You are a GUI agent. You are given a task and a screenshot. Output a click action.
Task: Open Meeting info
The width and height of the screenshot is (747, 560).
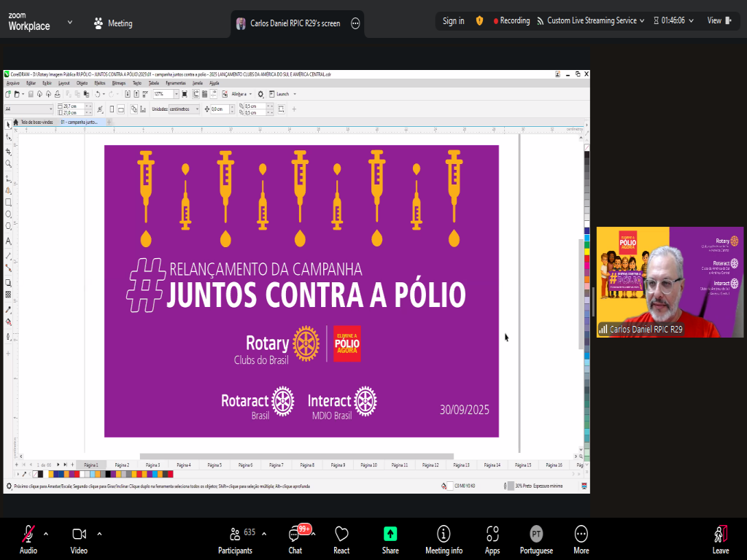click(x=444, y=538)
